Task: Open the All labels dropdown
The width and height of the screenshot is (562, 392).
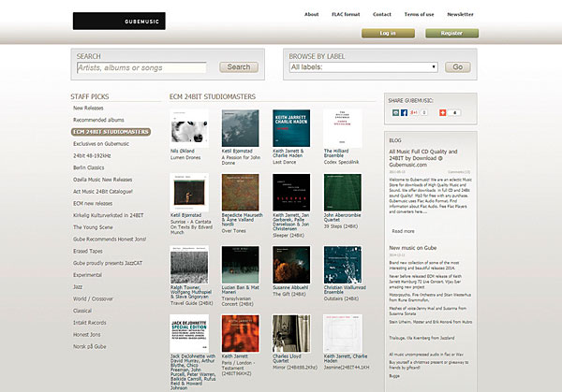Action: (x=363, y=67)
